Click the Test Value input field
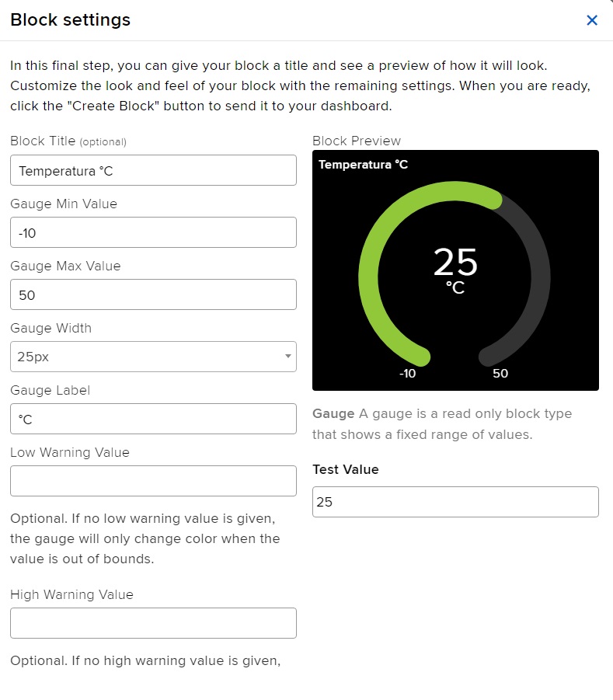The height and width of the screenshot is (700, 613). (455, 502)
